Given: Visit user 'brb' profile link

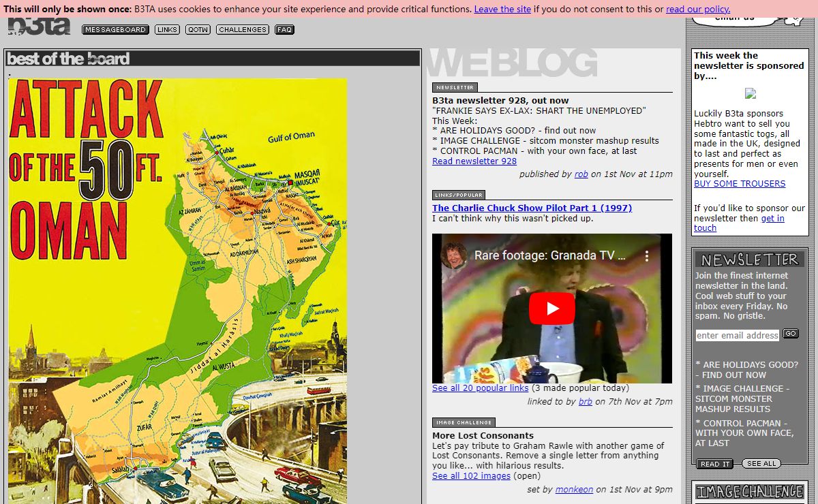Looking at the screenshot, I should coord(586,402).
